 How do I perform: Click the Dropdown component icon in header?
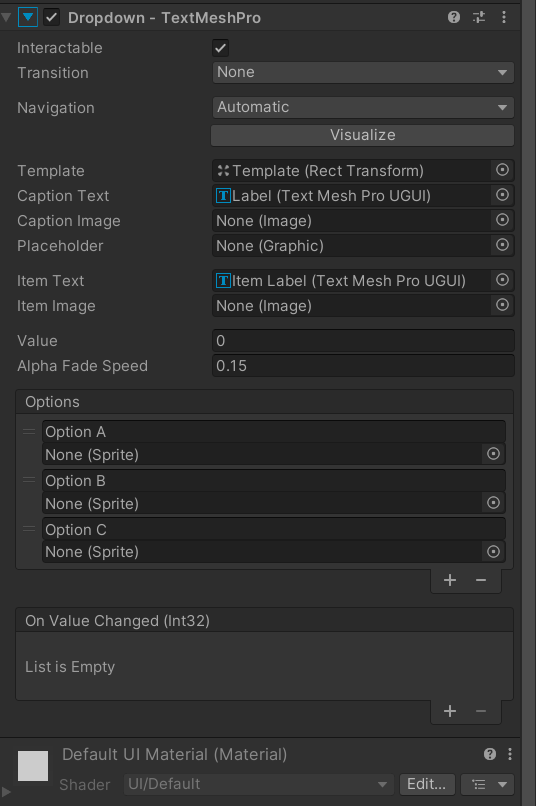click(x=28, y=17)
